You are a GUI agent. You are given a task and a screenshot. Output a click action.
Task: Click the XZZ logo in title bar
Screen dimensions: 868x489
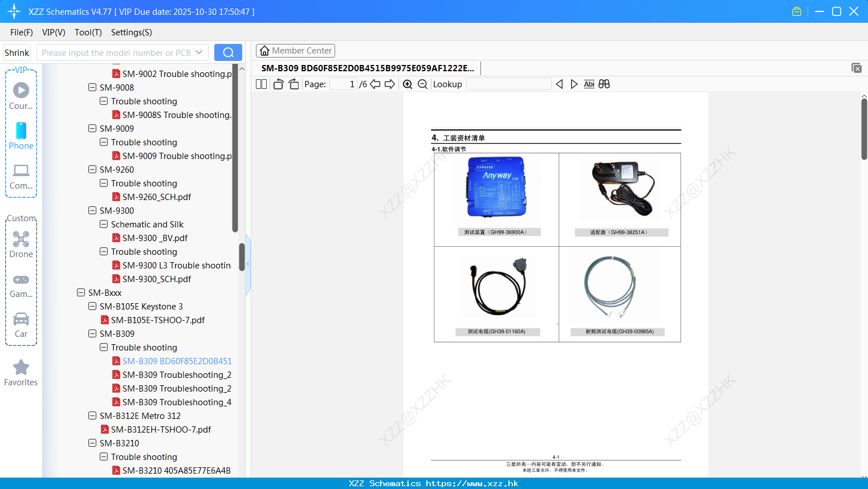coord(14,11)
